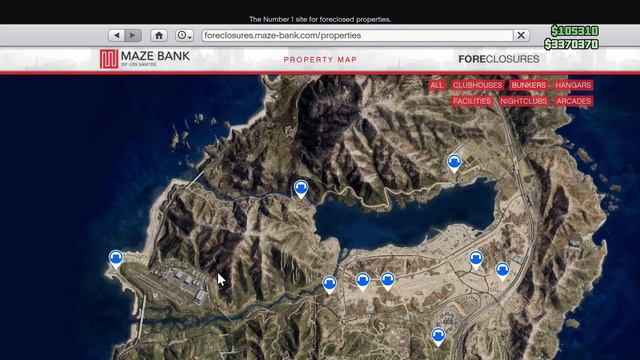The image size is (640, 360).
Task: Select marker just left of the easternmost marker
Action: (x=476, y=260)
